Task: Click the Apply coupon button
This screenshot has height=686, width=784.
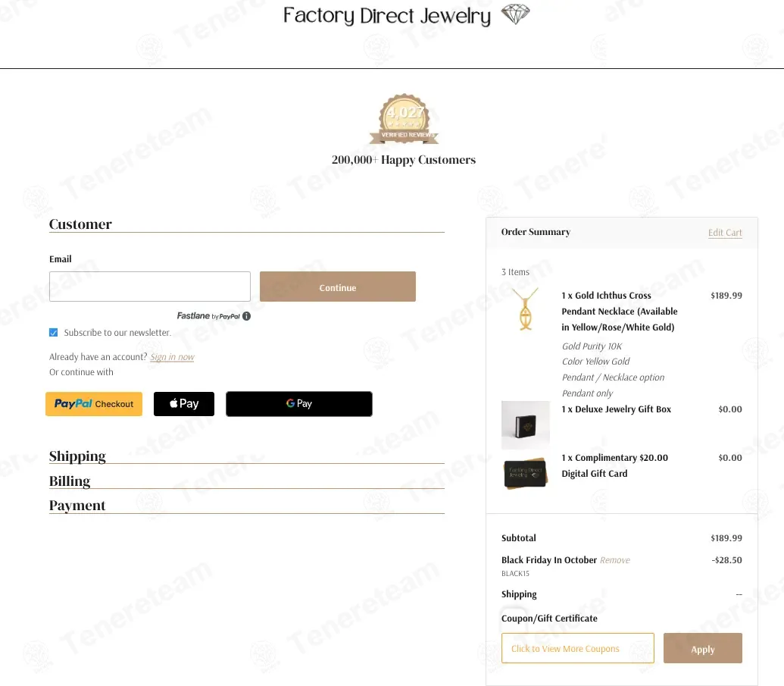Action: pyautogui.click(x=702, y=649)
